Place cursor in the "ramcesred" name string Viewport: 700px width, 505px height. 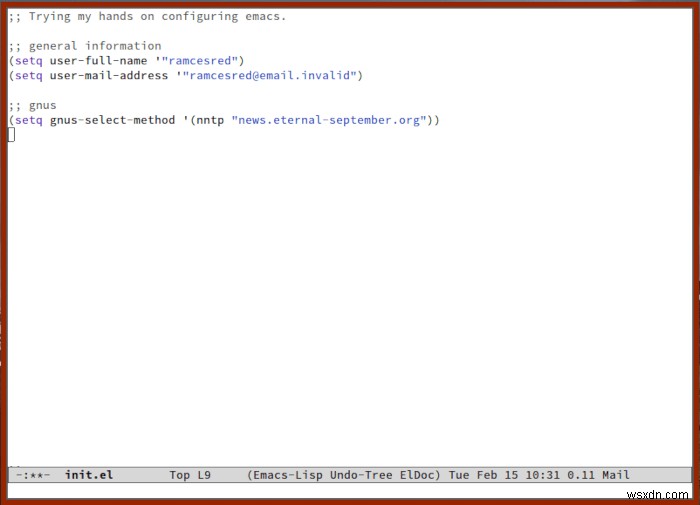point(200,60)
